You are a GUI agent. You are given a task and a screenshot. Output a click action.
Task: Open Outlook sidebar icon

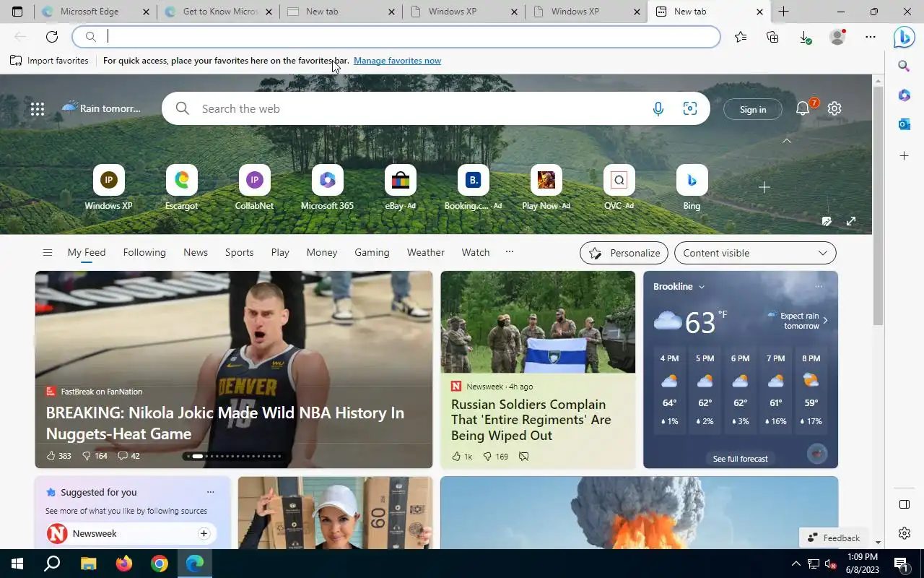[904, 124]
